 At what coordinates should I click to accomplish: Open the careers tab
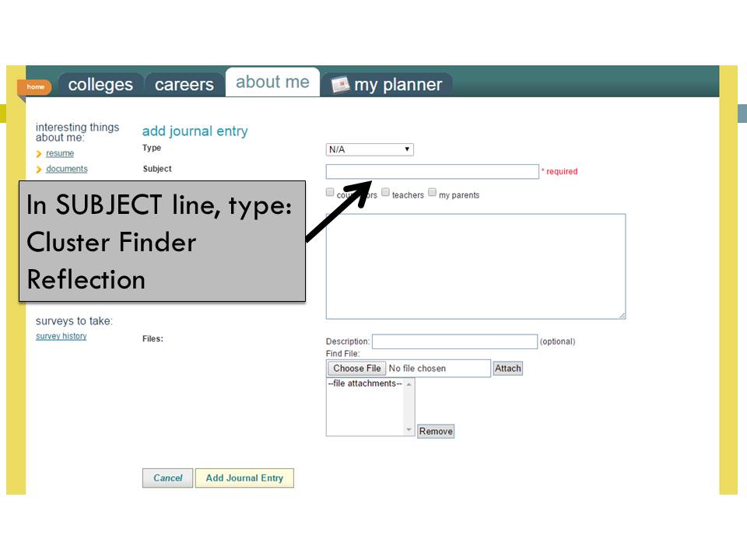tap(184, 85)
